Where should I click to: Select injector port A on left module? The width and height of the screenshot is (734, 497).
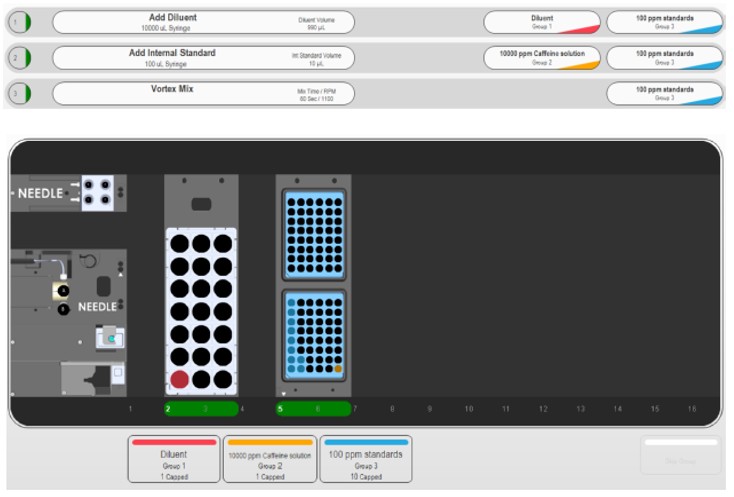[63, 290]
